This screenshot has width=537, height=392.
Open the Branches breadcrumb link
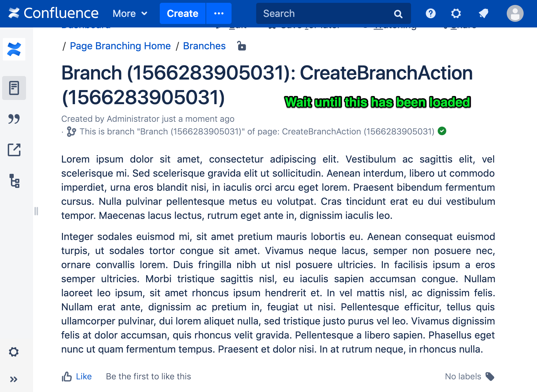pos(204,46)
